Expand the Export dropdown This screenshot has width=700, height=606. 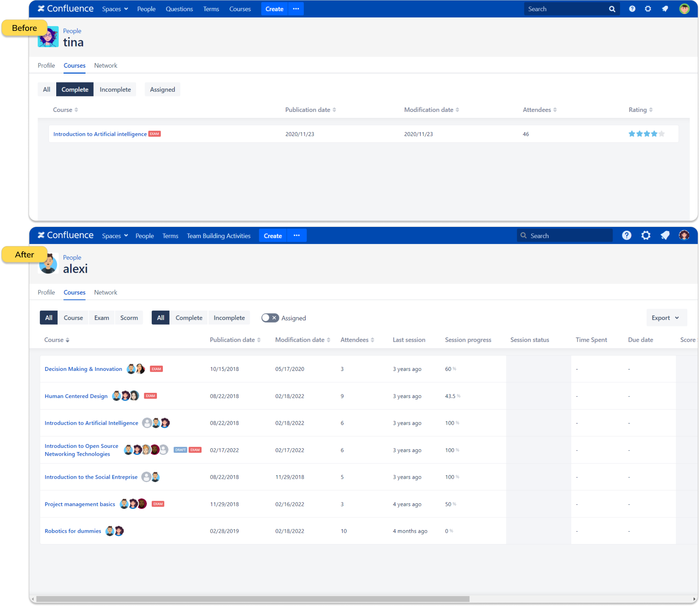tap(665, 318)
